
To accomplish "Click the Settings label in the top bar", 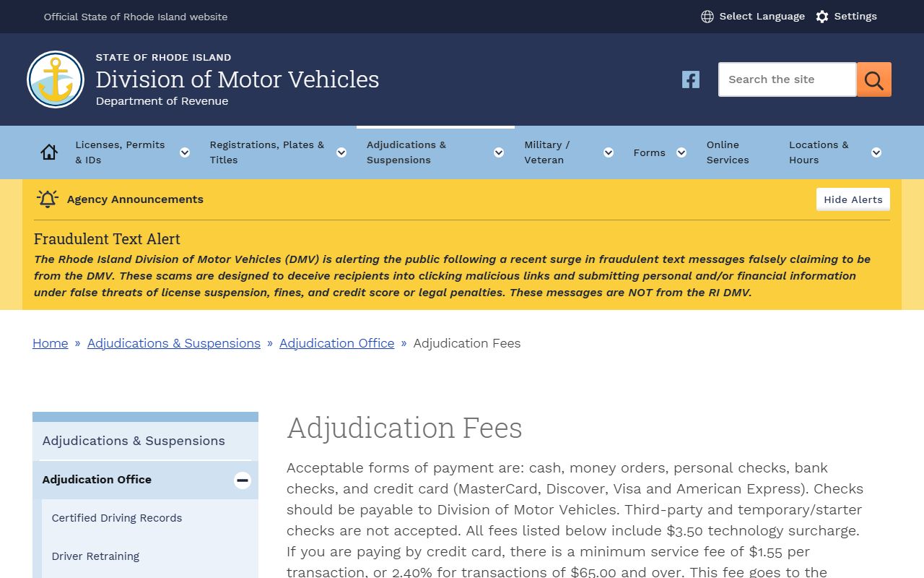I will (855, 17).
